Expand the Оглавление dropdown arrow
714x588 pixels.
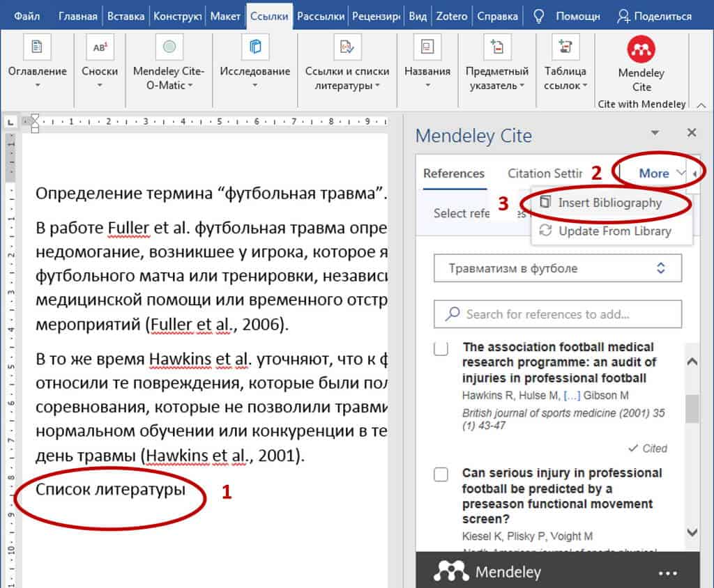(38, 85)
